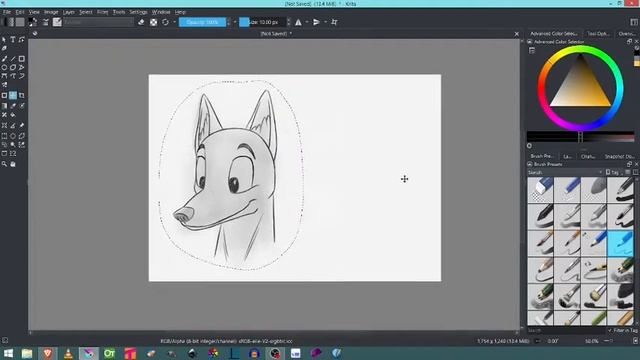
Task: Open Advanced Color Selector settings icon
Action: pyautogui.click(x=531, y=51)
